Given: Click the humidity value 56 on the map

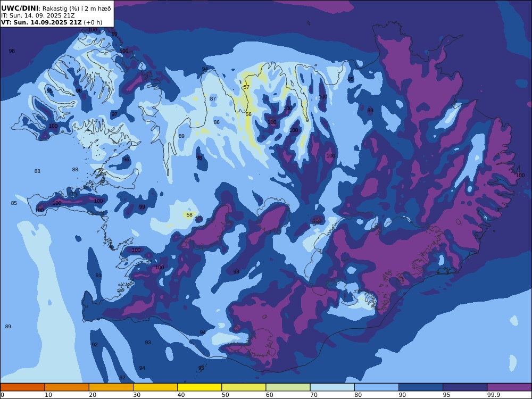Looking at the screenshot, I should point(248,114).
